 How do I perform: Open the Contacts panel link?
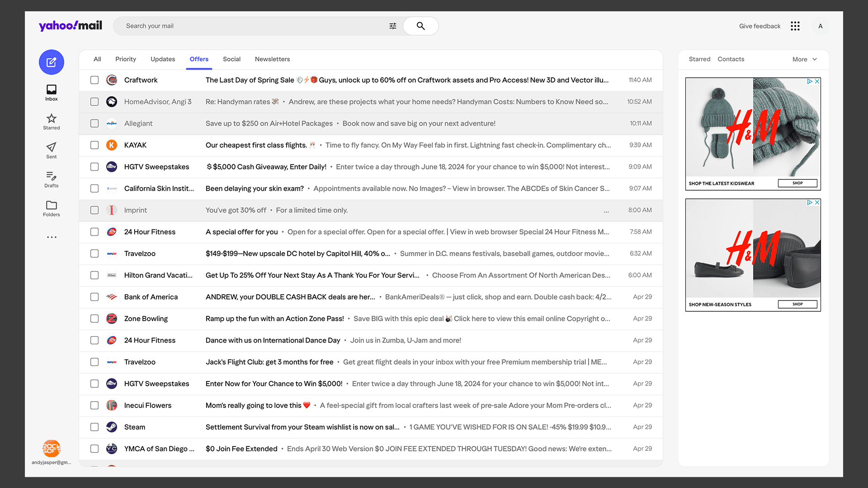click(x=731, y=59)
